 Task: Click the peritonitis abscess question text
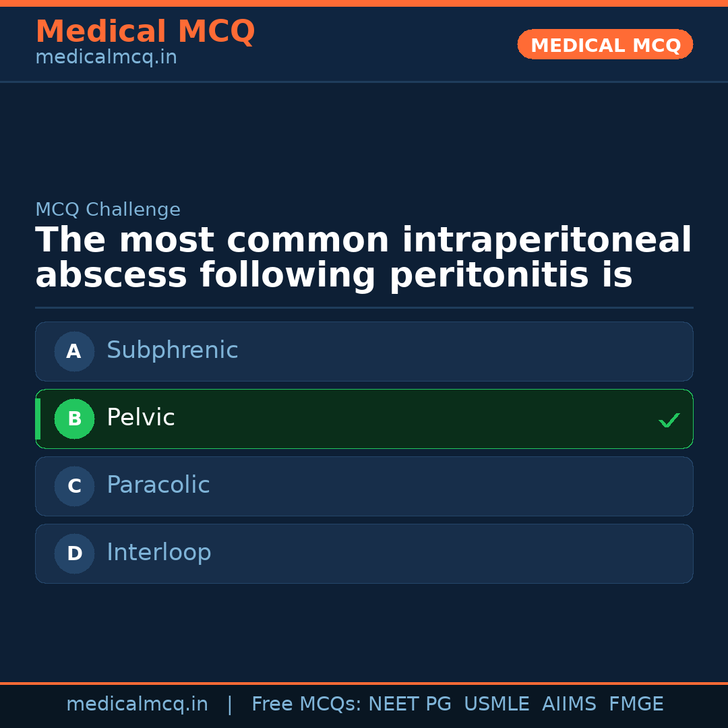[x=363, y=258]
